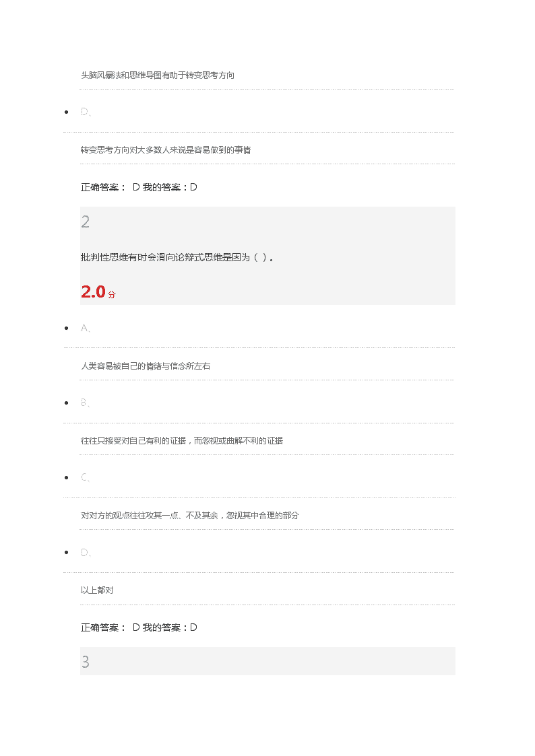Click answer text 以上都对
The image size is (535, 756).
click(x=97, y=590)
